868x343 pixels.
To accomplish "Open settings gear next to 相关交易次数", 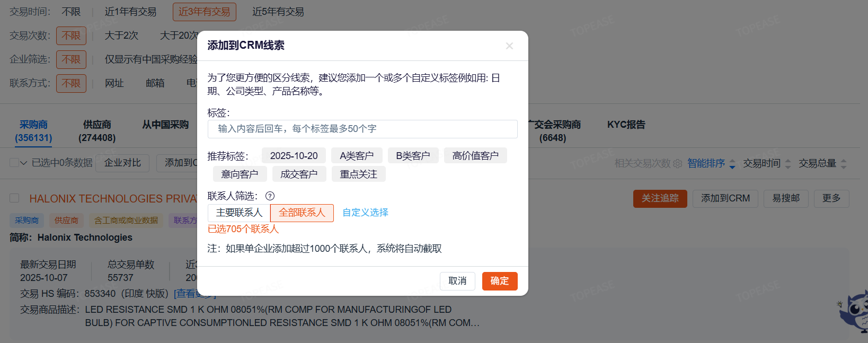I will pos(677,164).
